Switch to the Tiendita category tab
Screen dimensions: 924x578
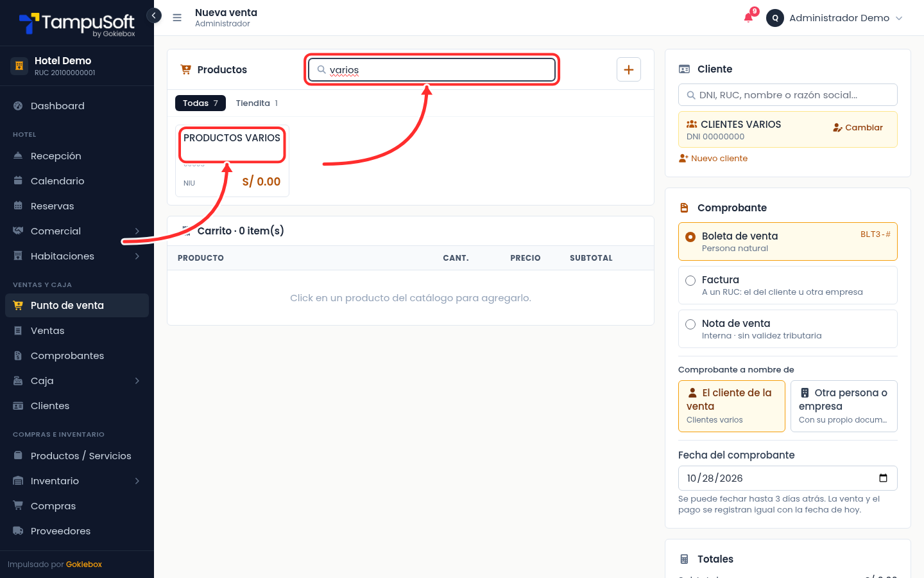(x=257, y=103)
